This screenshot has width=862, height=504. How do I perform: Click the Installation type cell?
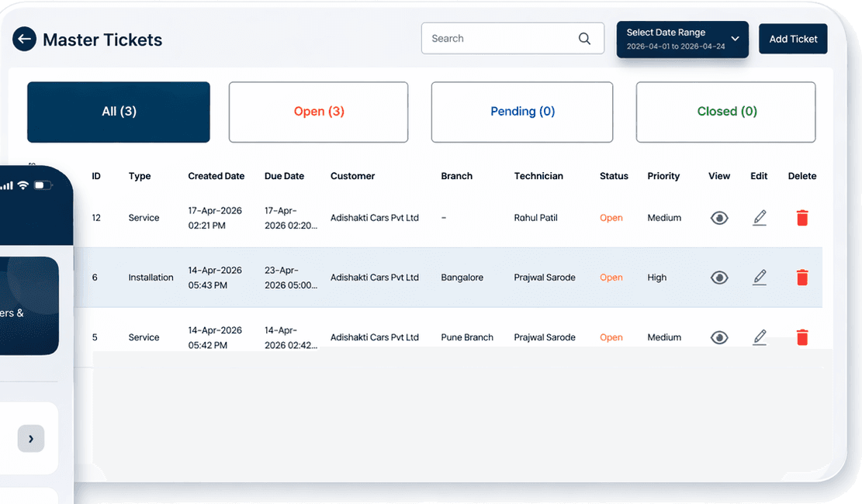click(151, 278)
